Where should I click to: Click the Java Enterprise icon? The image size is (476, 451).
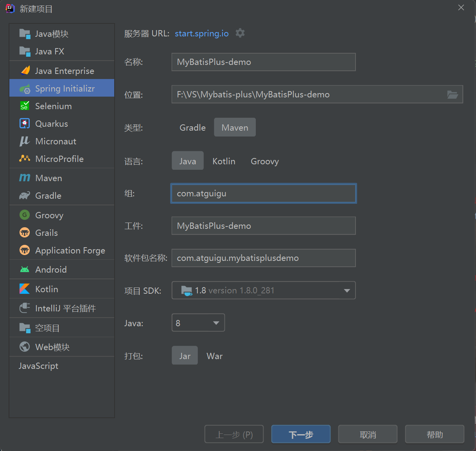(x=25, y=71)
